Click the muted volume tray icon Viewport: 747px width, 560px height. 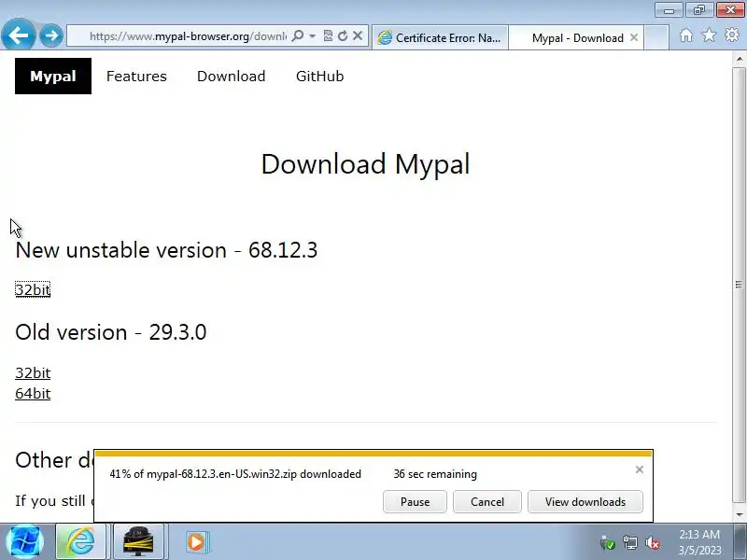pyautogui.click(x=653, y=543)
